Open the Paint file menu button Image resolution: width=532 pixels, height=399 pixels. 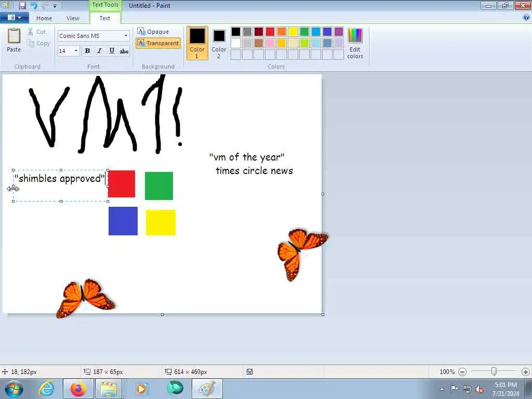pos(14,17)
